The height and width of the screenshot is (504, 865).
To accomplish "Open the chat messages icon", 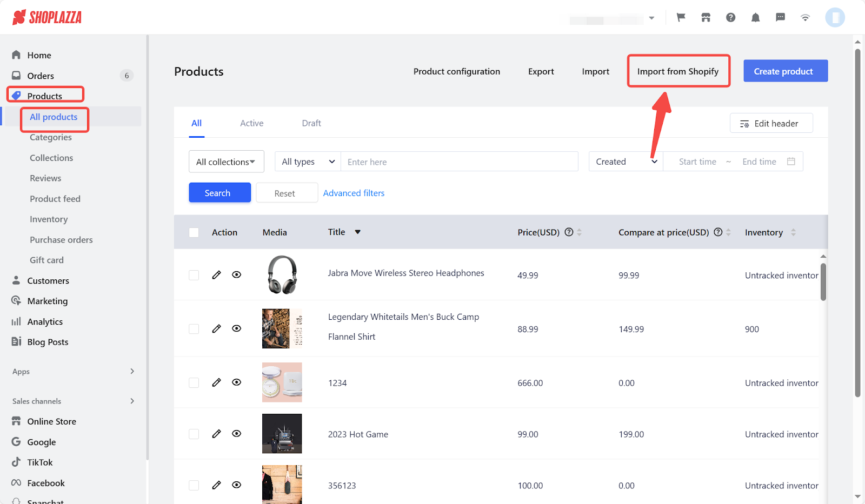I will click(781, 17).
